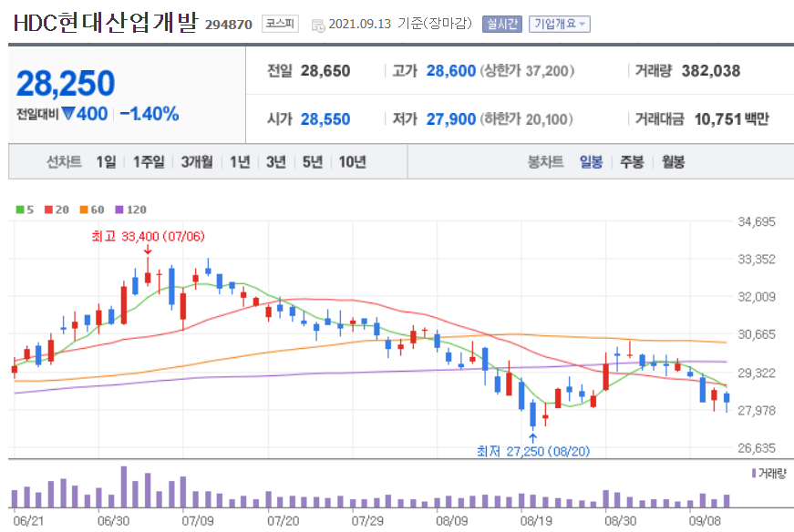Click the 실시간 realtime button

pyautogui.click(x=501, y=24)
